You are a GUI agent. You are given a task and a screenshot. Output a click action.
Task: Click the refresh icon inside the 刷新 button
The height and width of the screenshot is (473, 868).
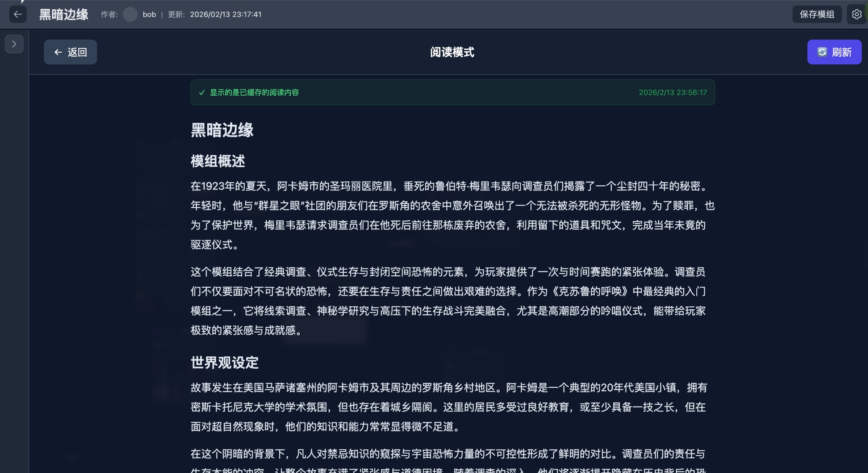click(x=823, y=52)
